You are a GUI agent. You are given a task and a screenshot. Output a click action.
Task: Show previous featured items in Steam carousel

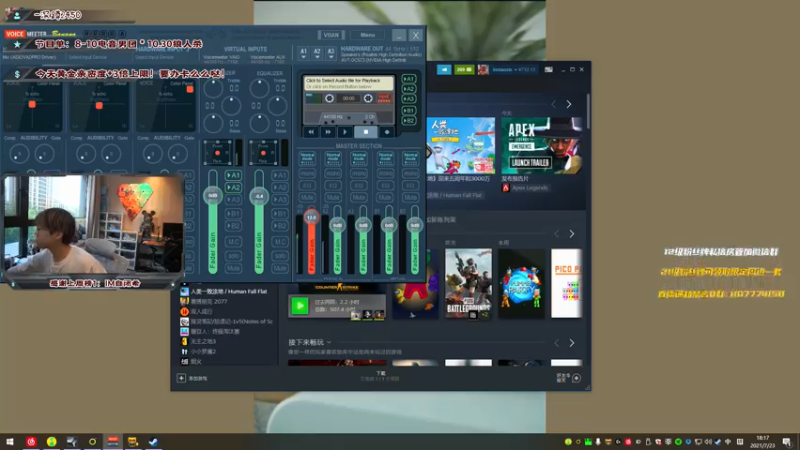pos(554,104)
